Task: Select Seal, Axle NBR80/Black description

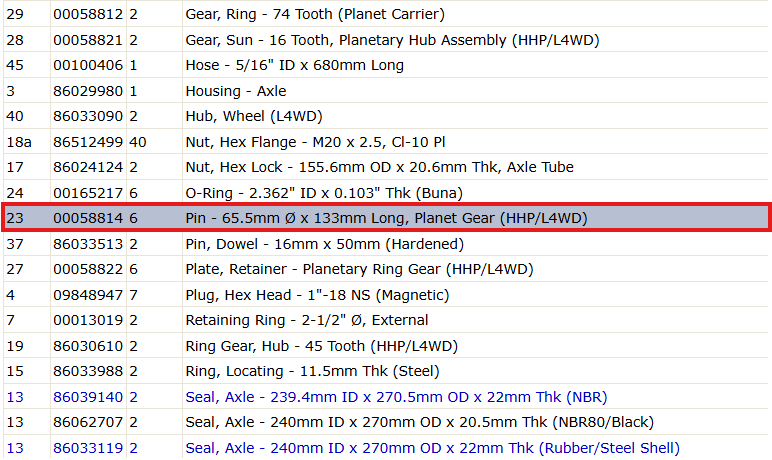Action: (x=419, y=422)
